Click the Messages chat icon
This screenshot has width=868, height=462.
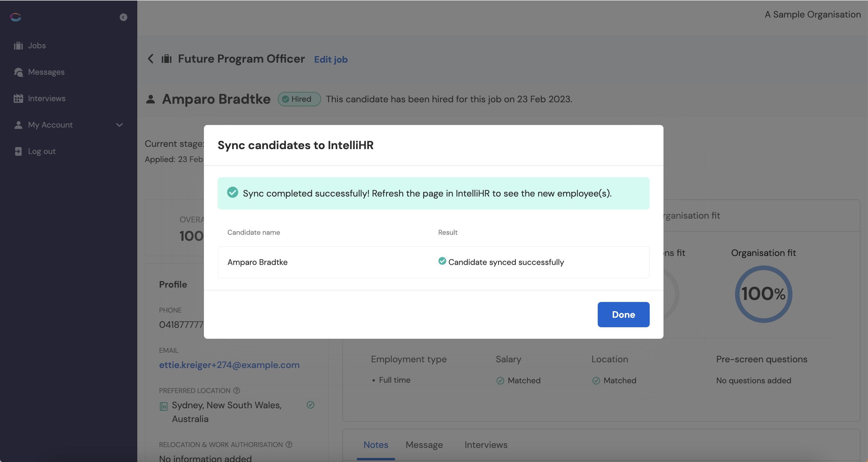pyautogui.click(x=18, y=72)
